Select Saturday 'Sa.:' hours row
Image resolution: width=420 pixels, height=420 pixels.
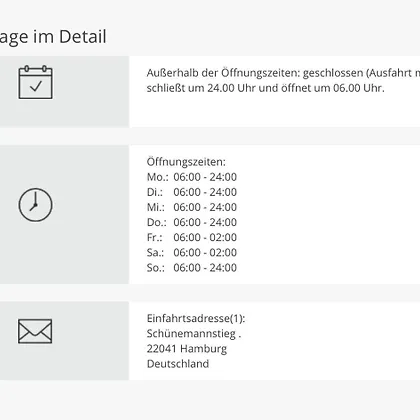[192, 253]
